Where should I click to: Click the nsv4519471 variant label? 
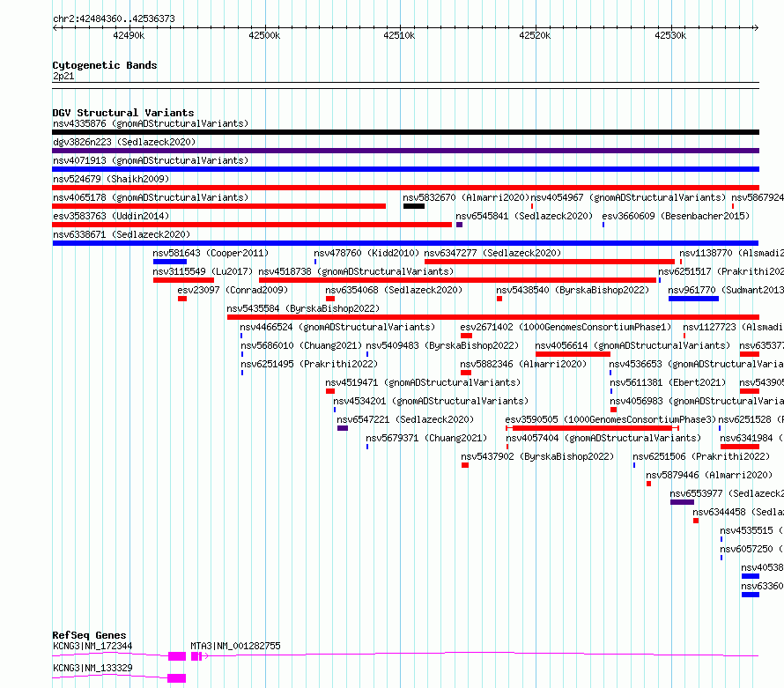tap(423, 382)
